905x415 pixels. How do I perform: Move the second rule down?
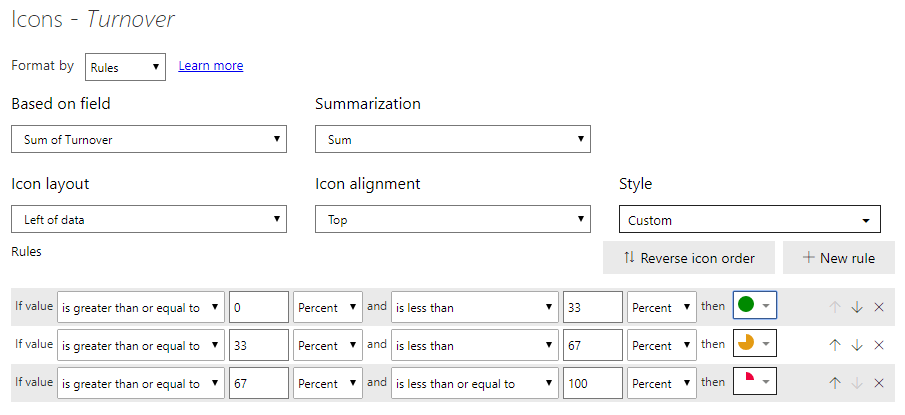[x=857, y=345]
